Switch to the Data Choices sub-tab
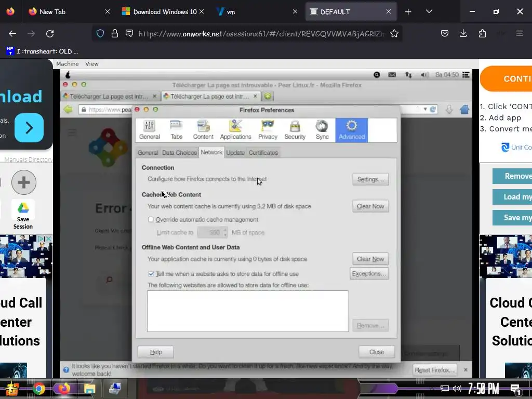The width and height of the screenshot is (532, 399). tap(179, 153)
